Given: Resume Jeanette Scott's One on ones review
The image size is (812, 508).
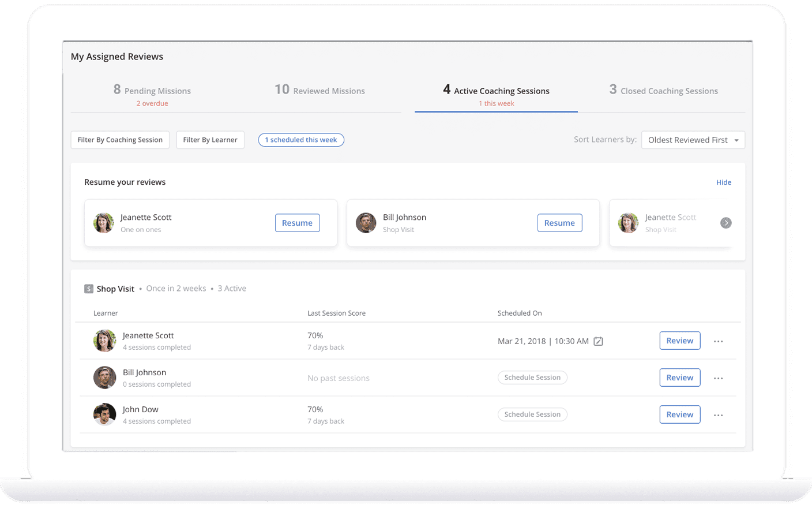Looking at the screenshot, I should pyautogui.click(x=297, y=223).
